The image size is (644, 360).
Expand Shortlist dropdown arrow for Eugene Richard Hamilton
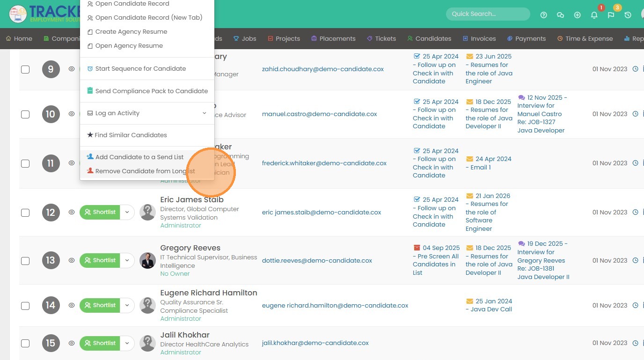[127, 305]
